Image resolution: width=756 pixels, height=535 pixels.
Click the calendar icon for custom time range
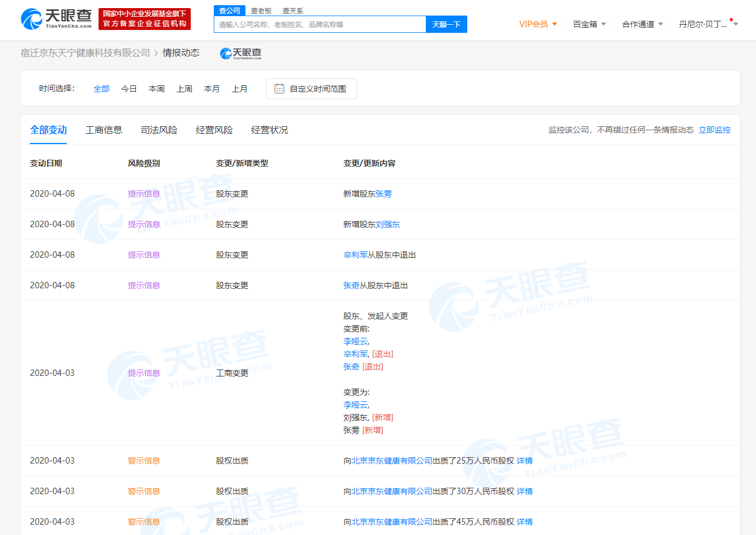coord(279,89)
